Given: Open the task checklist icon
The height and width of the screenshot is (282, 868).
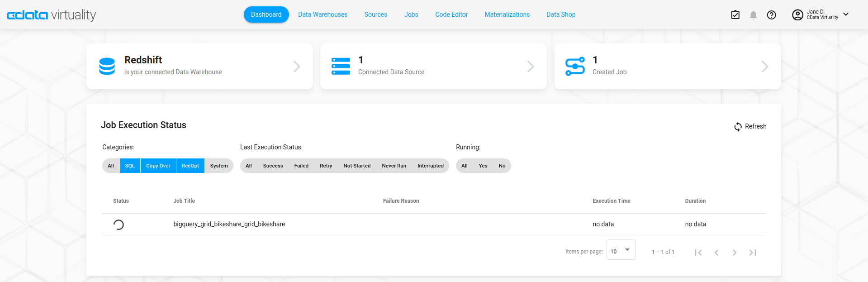Looking at the screenshot, I should tap(735, 15).
